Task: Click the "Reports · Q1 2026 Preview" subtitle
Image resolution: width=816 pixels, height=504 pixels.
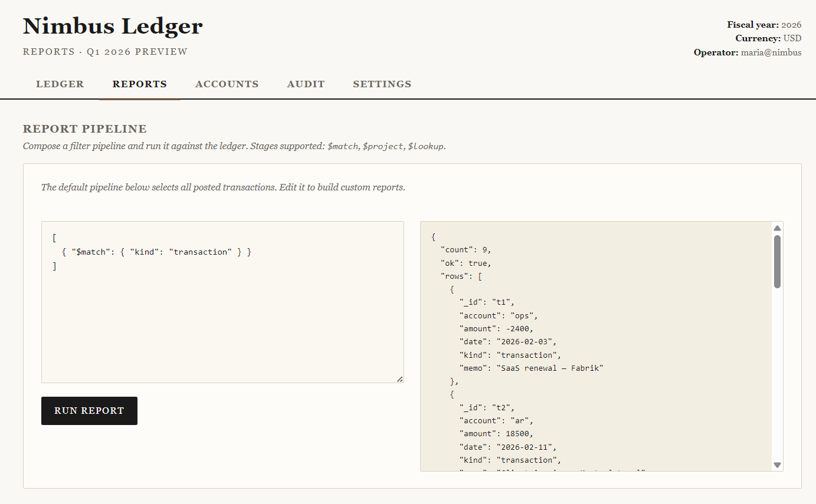Action: click(x=105, y=52)
